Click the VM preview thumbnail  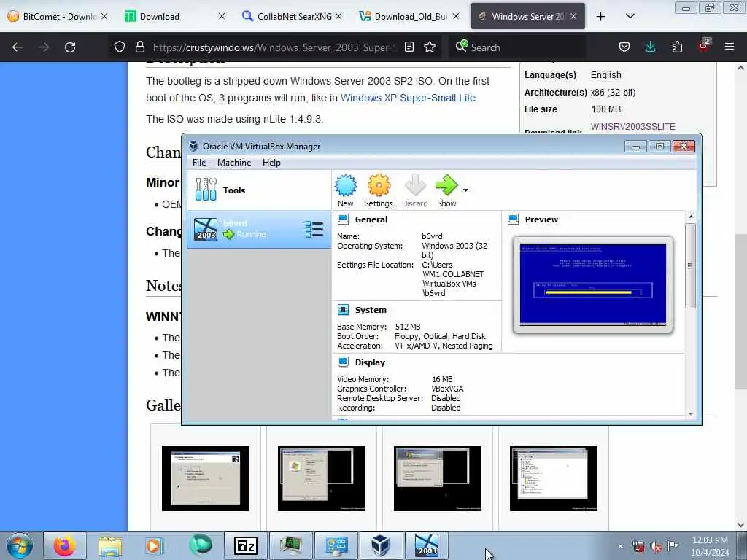coord(593,284)
